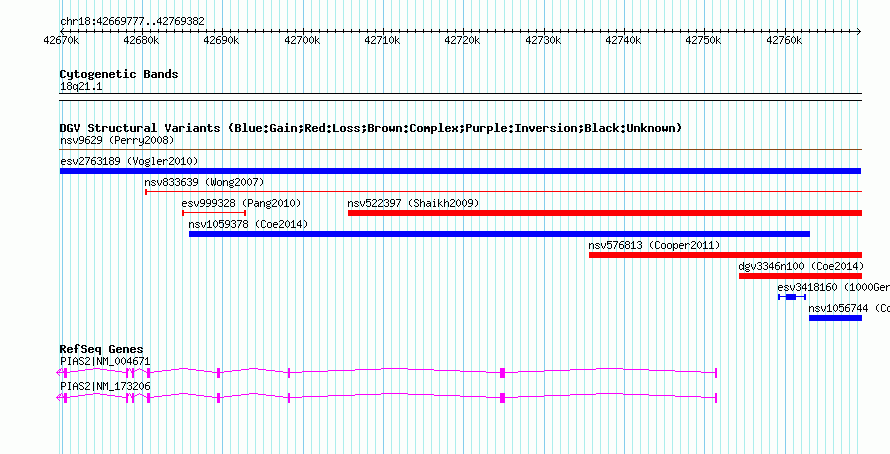Image resolution: width=890 pixels, height=454 pixels.
Task: Click the nsv833639 (Wong2007) label
Action: 204,182
